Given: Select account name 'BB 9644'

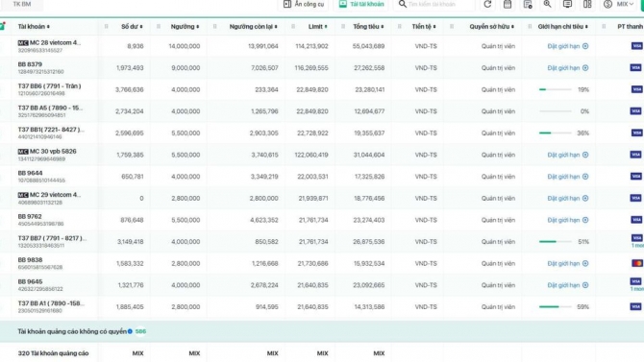Looking at the screenshot, I should click(30, 173).
